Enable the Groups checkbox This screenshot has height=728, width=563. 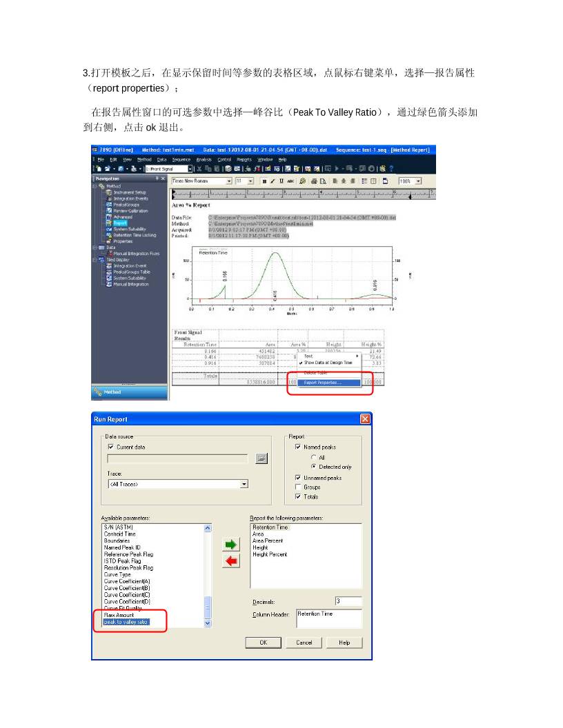click(298, 487)
